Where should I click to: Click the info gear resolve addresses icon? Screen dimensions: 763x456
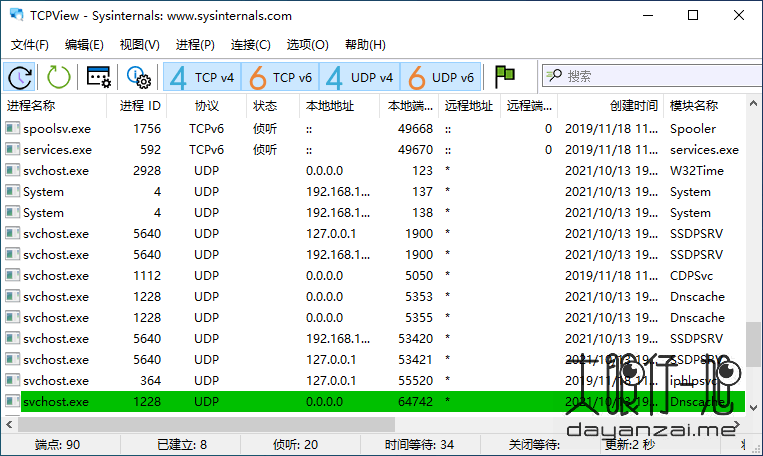(139, 77)
